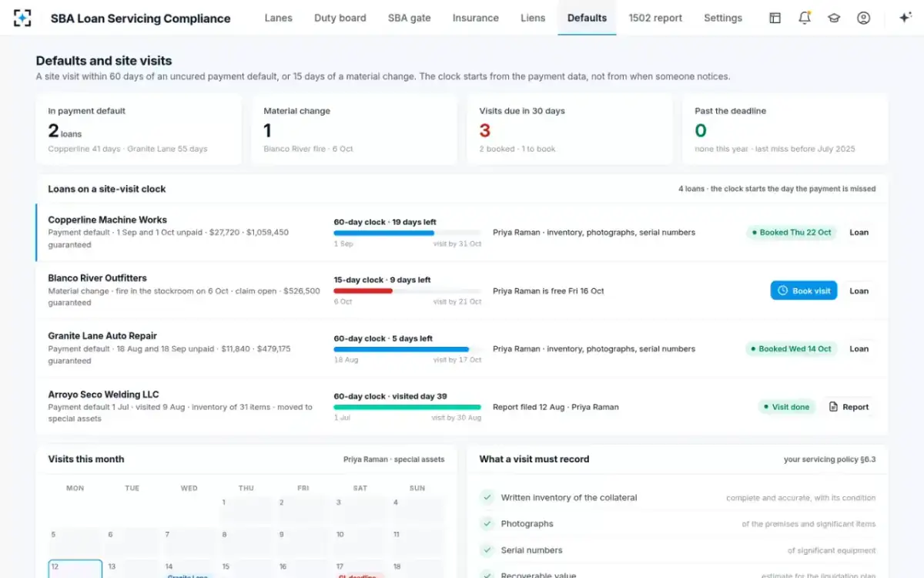Click Blanco River 15-day clock bar
This screenshot has width=924, height=578.
(407, 291)
